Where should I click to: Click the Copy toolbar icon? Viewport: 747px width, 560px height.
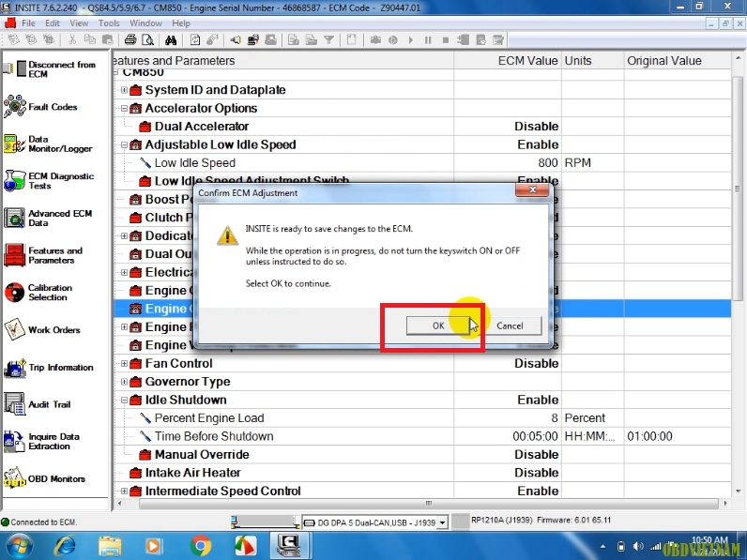point(90,40)
